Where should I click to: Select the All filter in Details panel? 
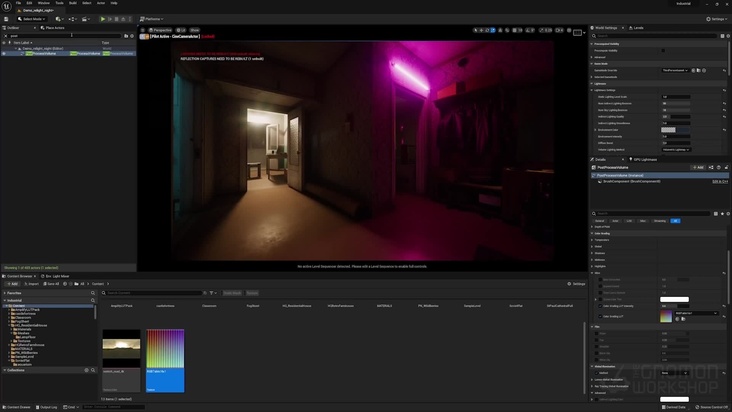click(x=675, y=220)
